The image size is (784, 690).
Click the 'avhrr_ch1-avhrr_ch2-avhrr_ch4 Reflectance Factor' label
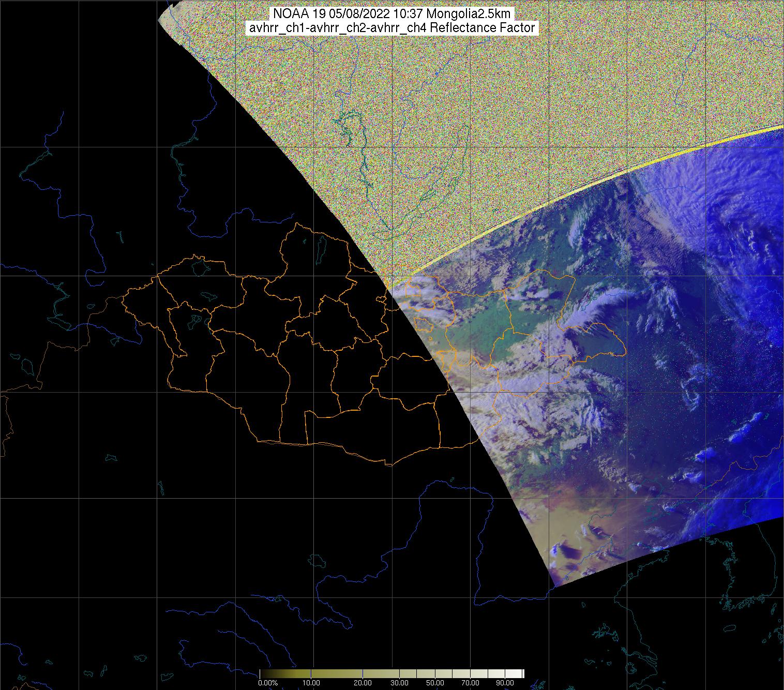pos(391,28)
